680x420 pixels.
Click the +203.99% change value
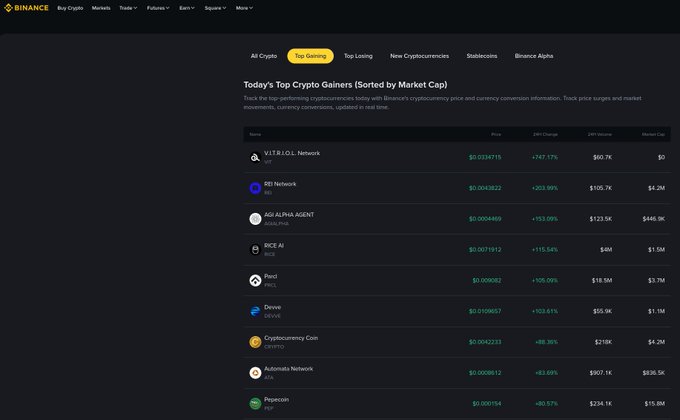tap(545, 188)
